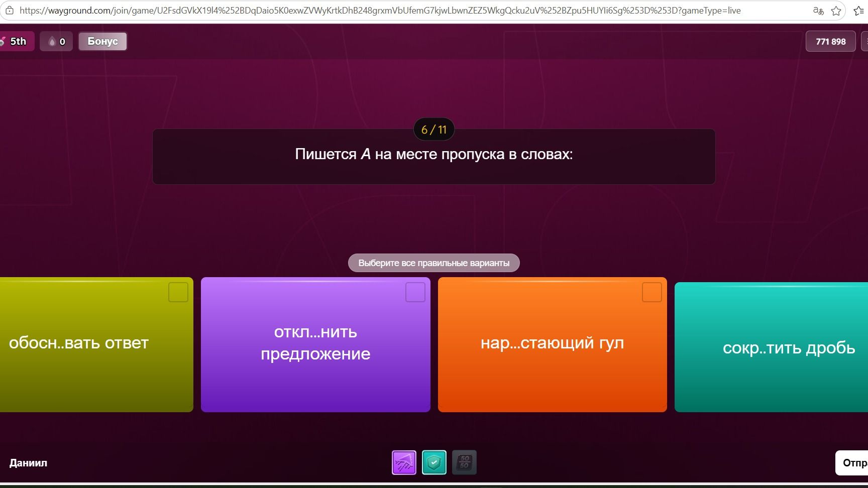Open the 5th place rank badge

pyautogui.click(x=16, y=41)
